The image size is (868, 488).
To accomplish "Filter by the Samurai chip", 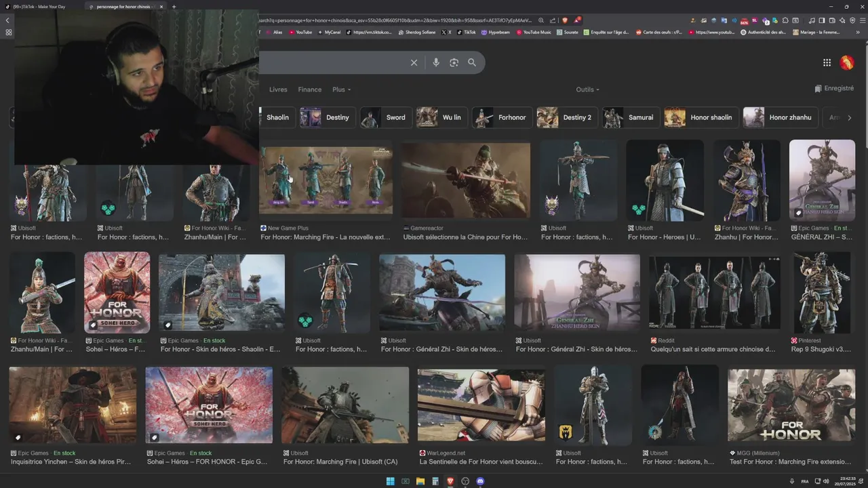I will [x=631, y=117].
